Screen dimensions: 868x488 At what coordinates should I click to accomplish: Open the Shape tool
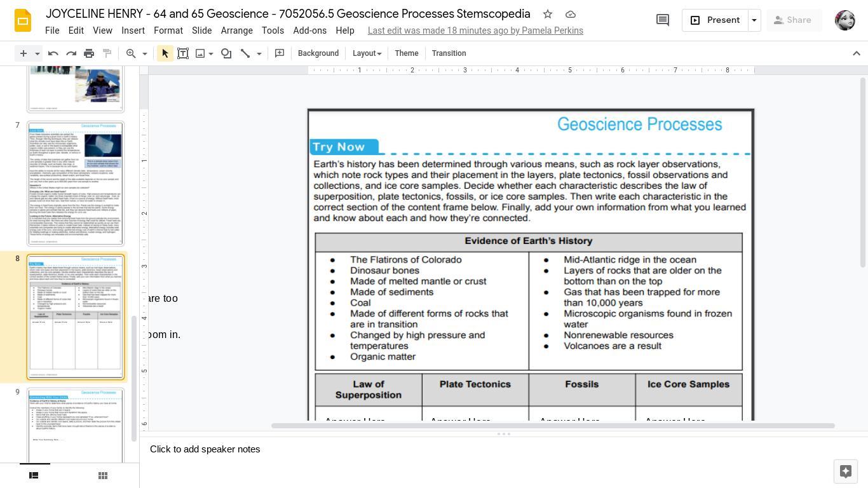pos(226,53)
